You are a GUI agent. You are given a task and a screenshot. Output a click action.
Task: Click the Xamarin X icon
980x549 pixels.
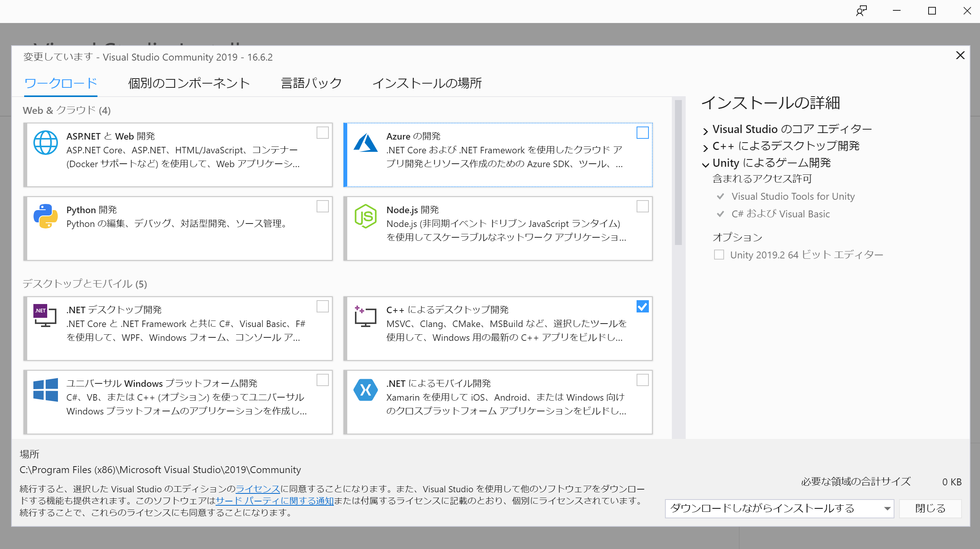pos(366,390)
